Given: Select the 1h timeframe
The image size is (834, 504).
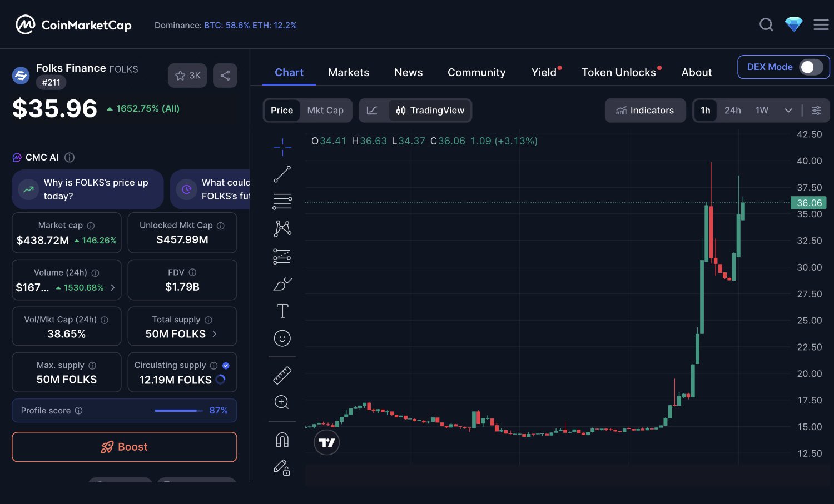Looking at the screenshot, I should tap(706, 111).
